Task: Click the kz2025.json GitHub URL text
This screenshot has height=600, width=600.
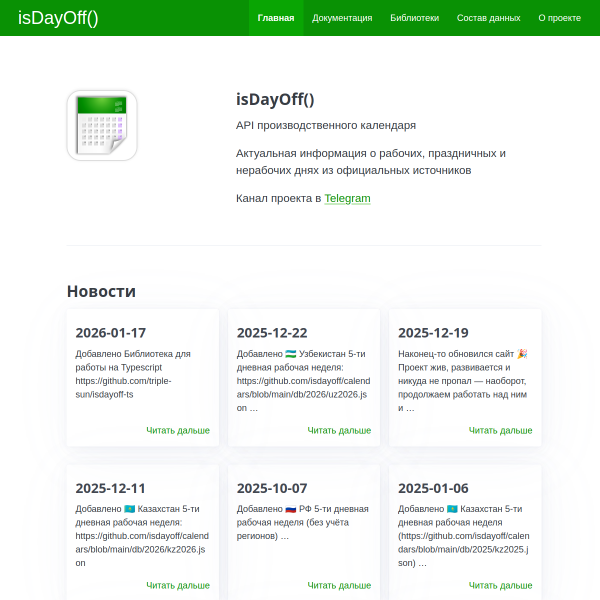Action: coord(463,549)
